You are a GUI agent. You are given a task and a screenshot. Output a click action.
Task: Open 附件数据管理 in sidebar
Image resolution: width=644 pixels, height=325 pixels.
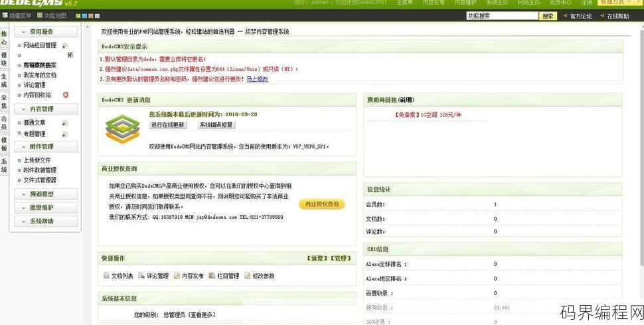40,170
